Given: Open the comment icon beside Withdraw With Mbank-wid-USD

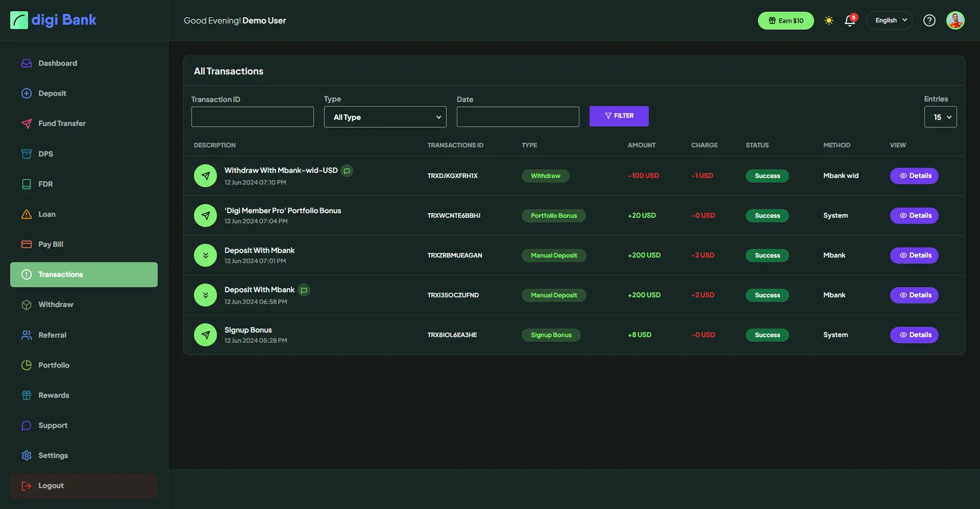Looking at the screenshot, I should pos(347,171).
